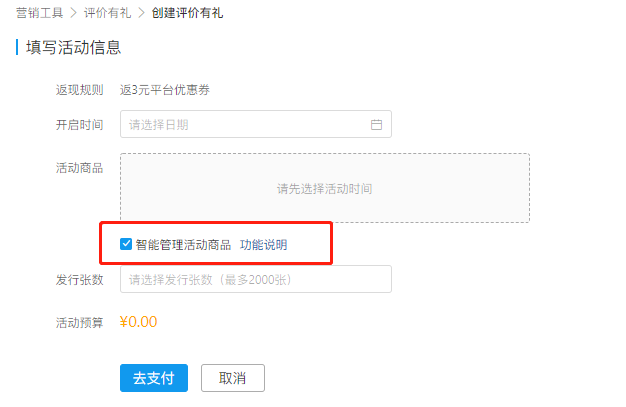Click the 开启时间 field label
626x407 pixels.
point(79,125)
